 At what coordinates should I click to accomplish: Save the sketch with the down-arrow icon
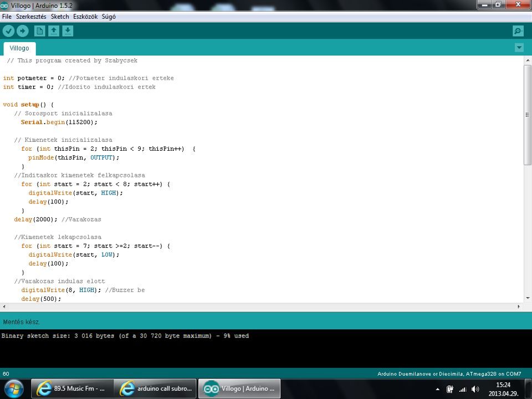(68, 31)
